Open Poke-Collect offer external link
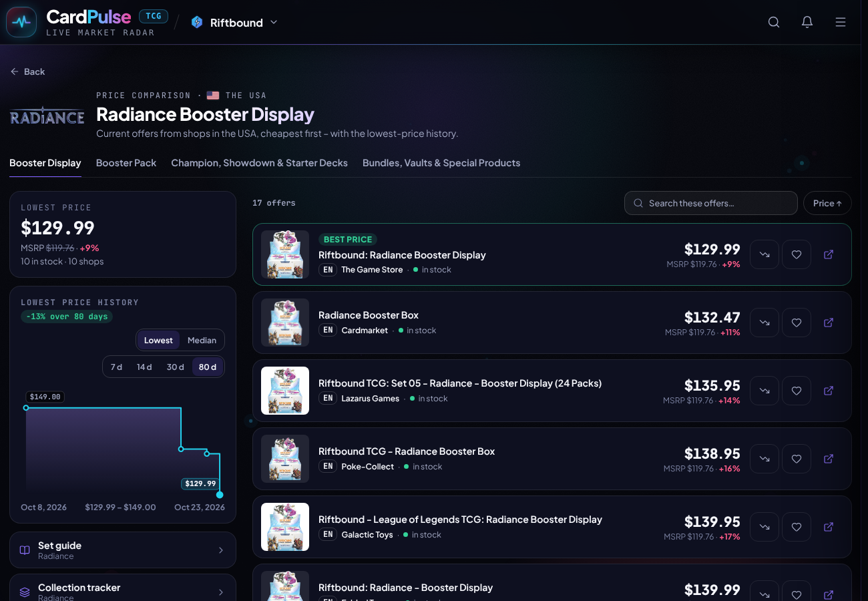Image resolution: width=868 pixels, height=601 pixels. (x=829, y=459)
